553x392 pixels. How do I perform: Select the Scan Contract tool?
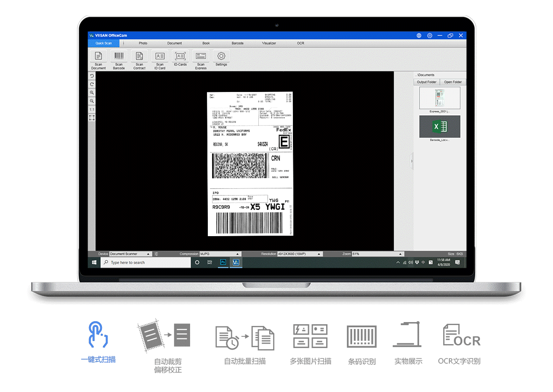click(139, 57)
